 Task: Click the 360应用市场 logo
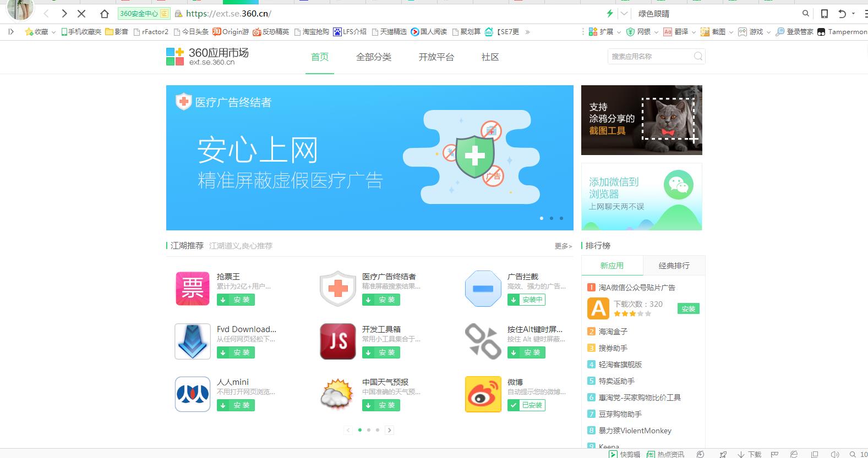pyautogui.click(x=208, y=56)
